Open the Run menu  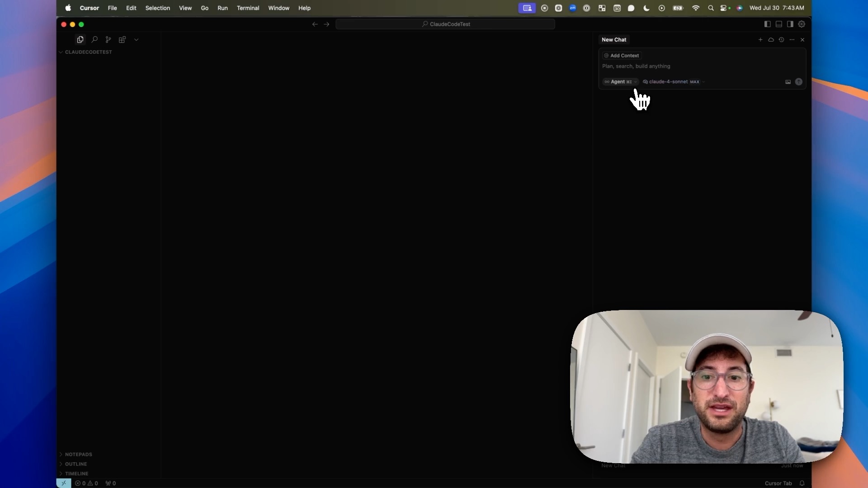click(222, 8)
